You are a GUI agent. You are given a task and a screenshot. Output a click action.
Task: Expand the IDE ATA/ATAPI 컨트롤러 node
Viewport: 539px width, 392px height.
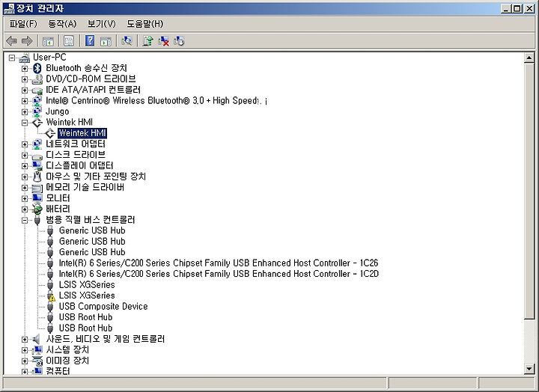tap(25, 91)
